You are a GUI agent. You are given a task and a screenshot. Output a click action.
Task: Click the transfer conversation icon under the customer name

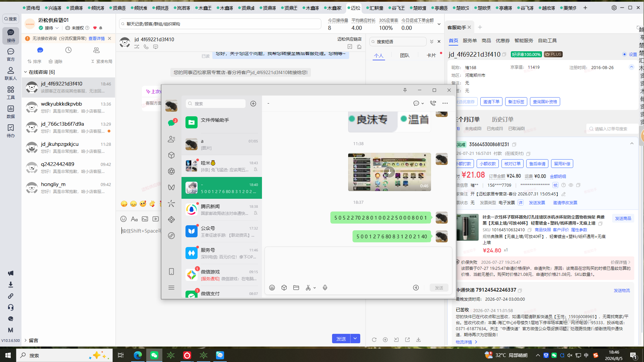[x=137, y=47]
